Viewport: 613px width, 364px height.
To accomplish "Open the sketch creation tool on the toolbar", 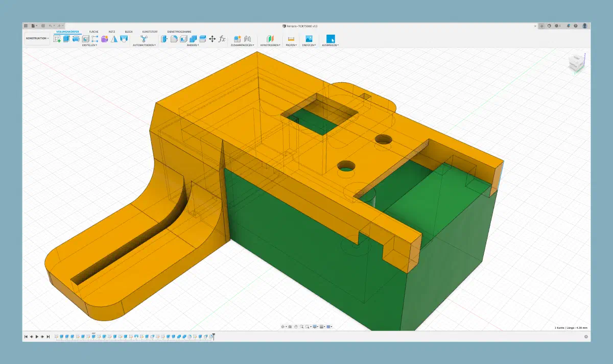I will [x=57, y=39].
